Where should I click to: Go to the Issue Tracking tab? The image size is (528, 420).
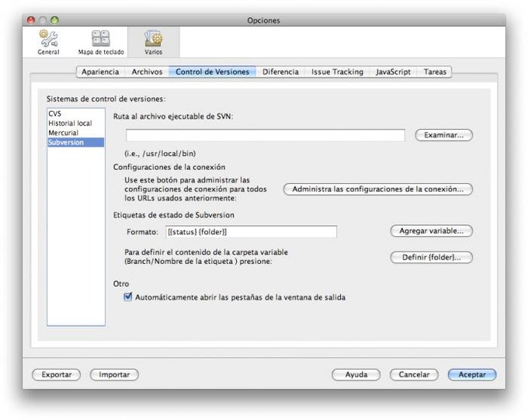tap(337, 71)
